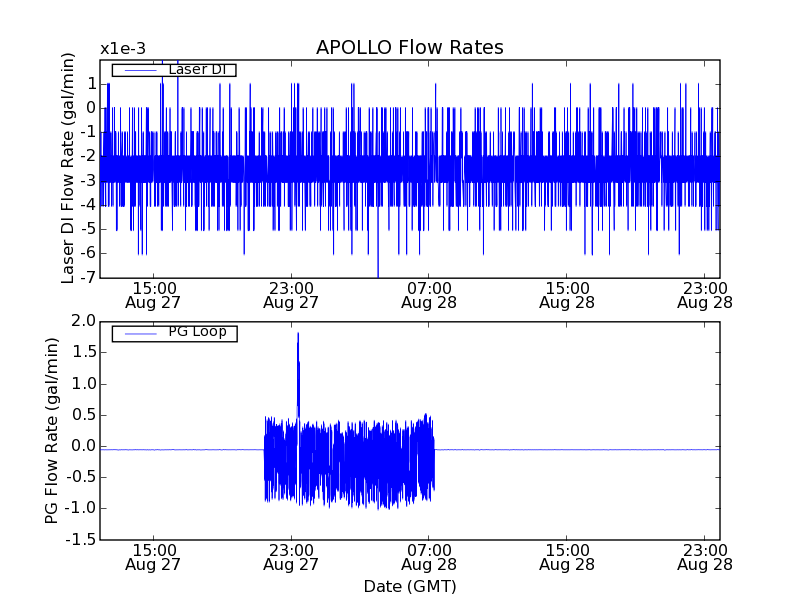The image size is (800, 600).
Task: Click the blue line sample in Laser DI legend
Action: click(138, 70)
